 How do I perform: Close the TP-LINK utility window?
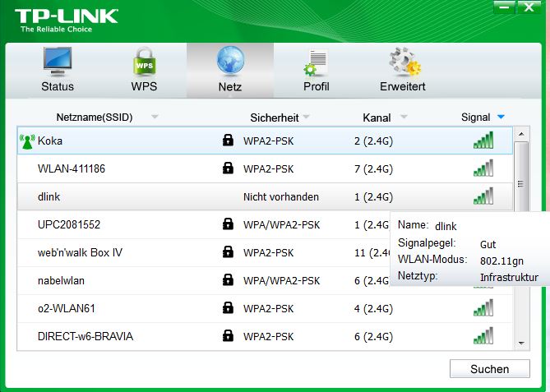click(x=529, y=7)
